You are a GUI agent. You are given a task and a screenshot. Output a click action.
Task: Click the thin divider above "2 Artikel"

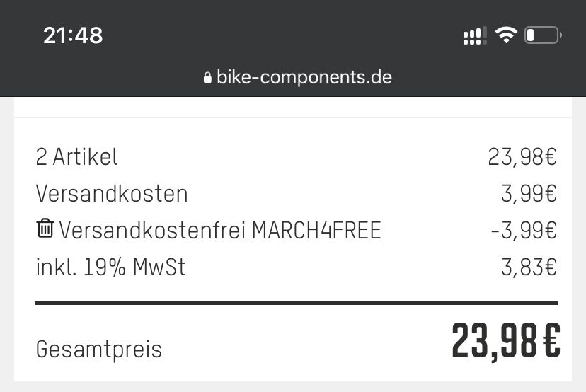[293, 117]
